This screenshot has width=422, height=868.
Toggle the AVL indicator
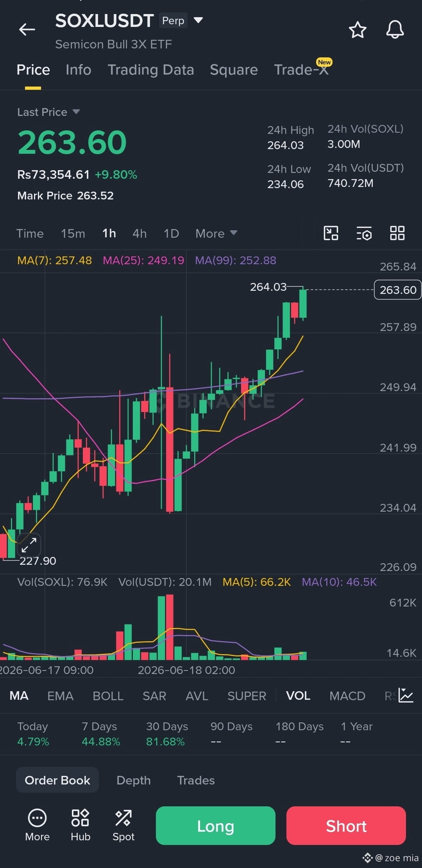pyautogui.click(x=197, y=695)
